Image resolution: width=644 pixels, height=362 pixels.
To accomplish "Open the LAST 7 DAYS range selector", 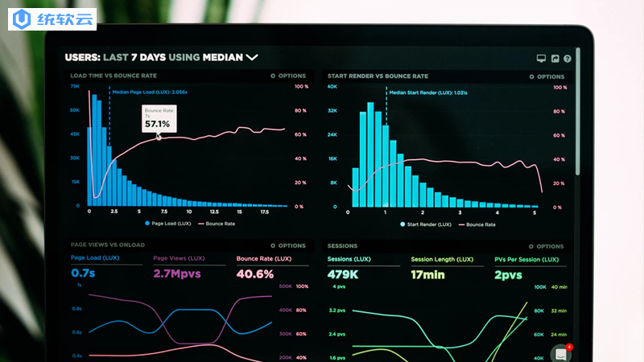I will pyautogui.click(x=134, y=57).
